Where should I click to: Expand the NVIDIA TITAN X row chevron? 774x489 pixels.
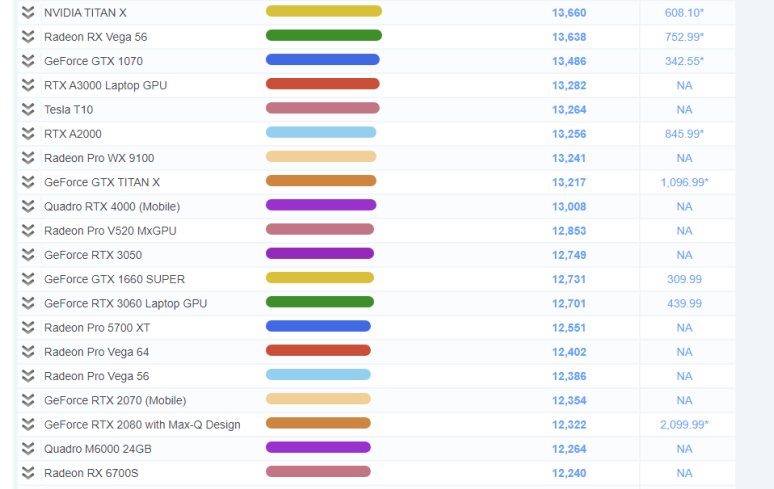pyautogui.click(x=28, y=12)
